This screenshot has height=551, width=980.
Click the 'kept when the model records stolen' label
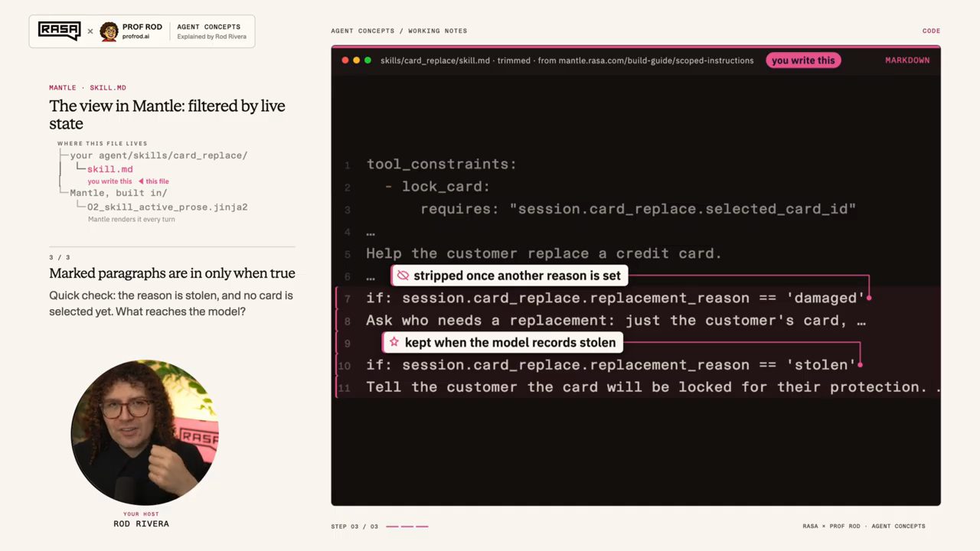coord(501,342)
